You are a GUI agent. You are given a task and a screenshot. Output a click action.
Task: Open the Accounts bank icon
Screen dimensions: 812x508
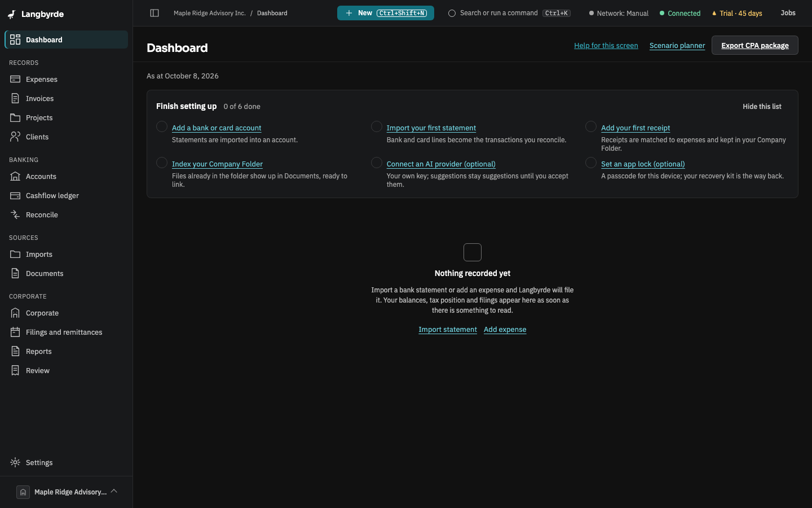(15, 176)
